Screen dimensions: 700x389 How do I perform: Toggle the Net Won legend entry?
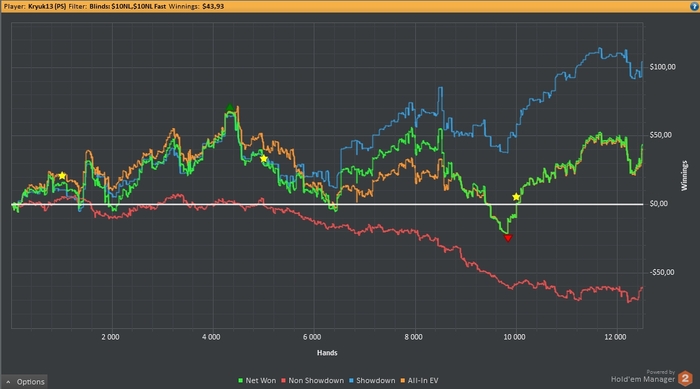pyautogui.click(x=257, y=381)
